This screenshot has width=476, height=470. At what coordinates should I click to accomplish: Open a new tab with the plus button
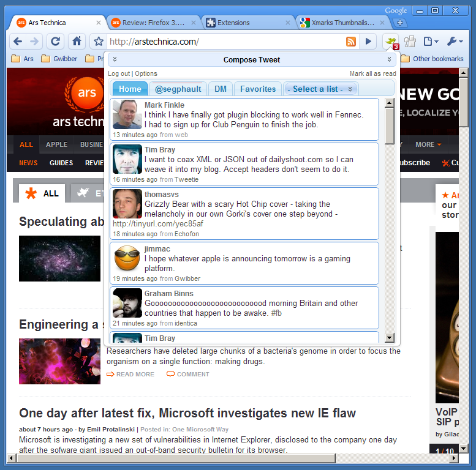pyautogui.click(x=400, y=23)
